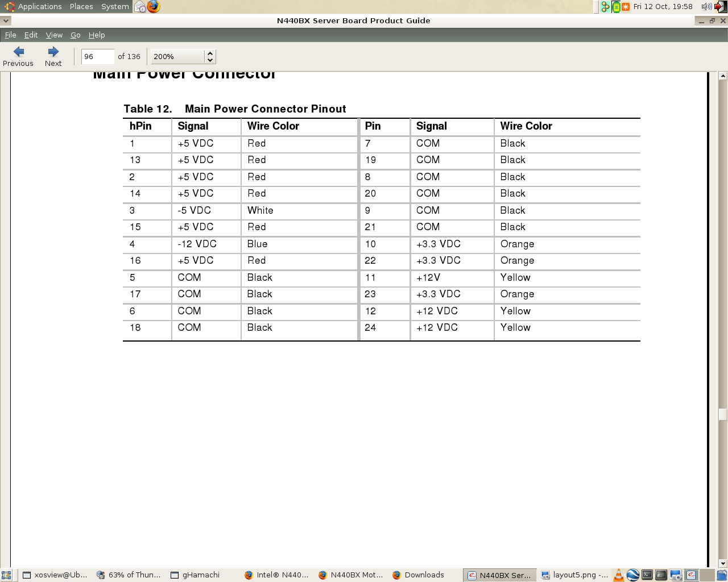Switch to the Intel® N440... Firefox window
The height and width of the screenshot is (582, 728).
pyautogui.click(x=276, y=575)
